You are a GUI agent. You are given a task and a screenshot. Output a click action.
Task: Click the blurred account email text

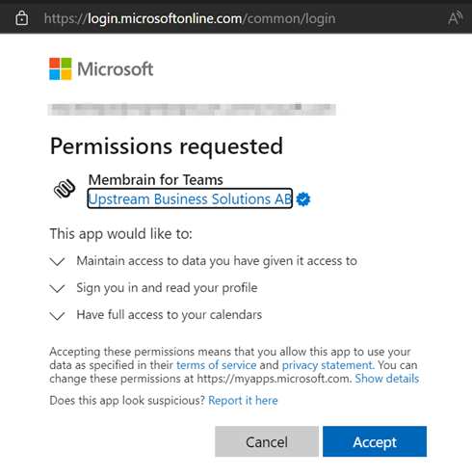pyautogui.click(x=192, y=109)
